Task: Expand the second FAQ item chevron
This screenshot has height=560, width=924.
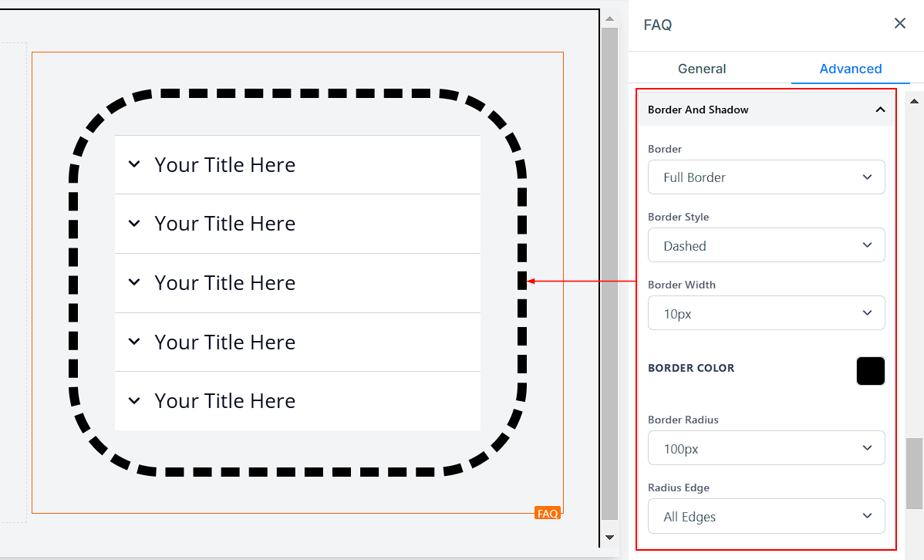Action: (134, 224)
